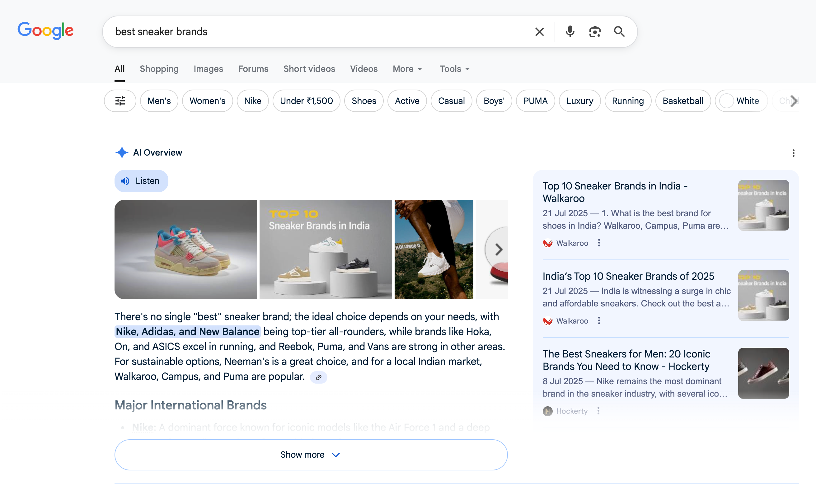Click the AI Overview label text

point(157,153)
